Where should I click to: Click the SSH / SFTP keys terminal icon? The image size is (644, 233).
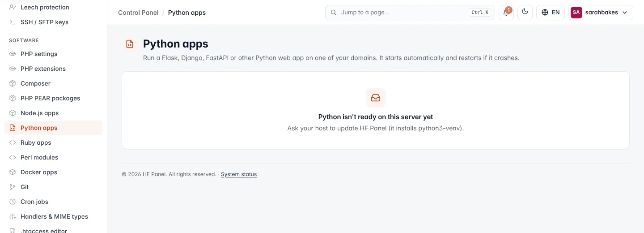[13, 22]
